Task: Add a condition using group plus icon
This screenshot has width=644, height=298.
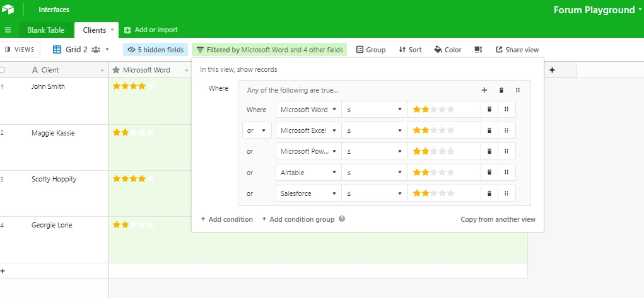Action: click(484, 90)
